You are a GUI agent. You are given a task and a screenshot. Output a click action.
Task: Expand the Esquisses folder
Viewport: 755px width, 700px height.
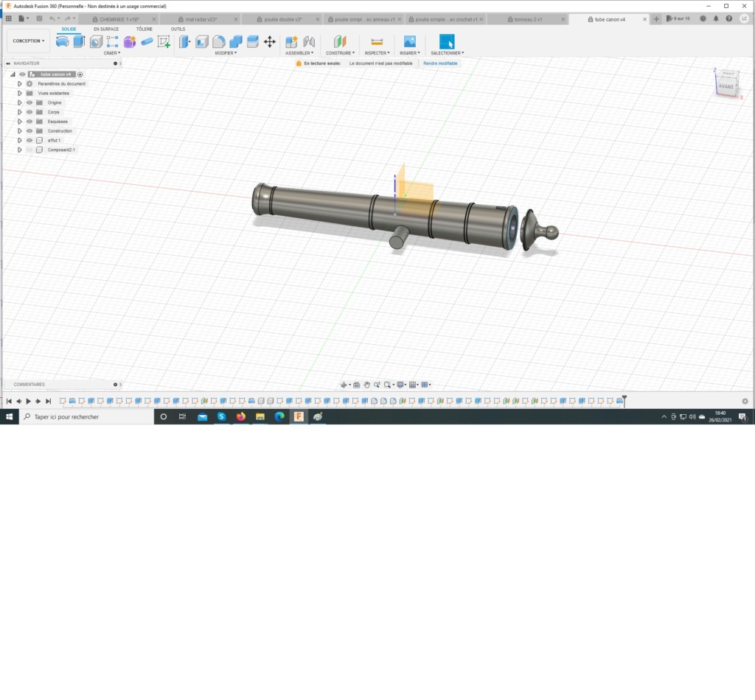click(x=20, y=122)
